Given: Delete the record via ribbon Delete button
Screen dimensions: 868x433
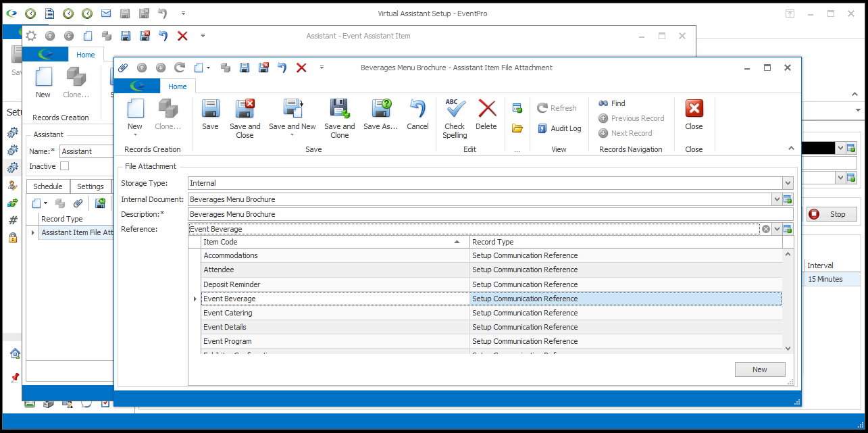Looking at the screenshot, I should click(x=486, y=115).
